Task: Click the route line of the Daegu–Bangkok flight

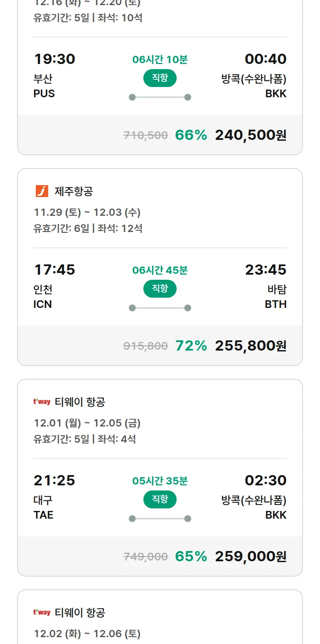Action: pos(160,519)
